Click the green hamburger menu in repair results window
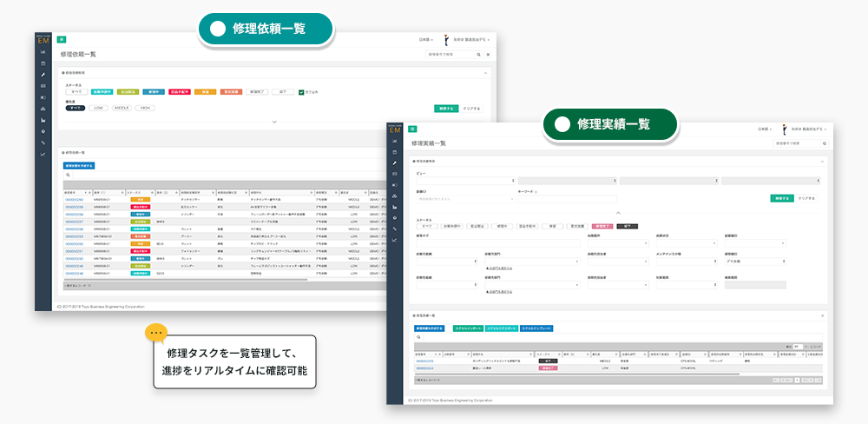This screenshot has width=868, height=424. click(411, 129)
